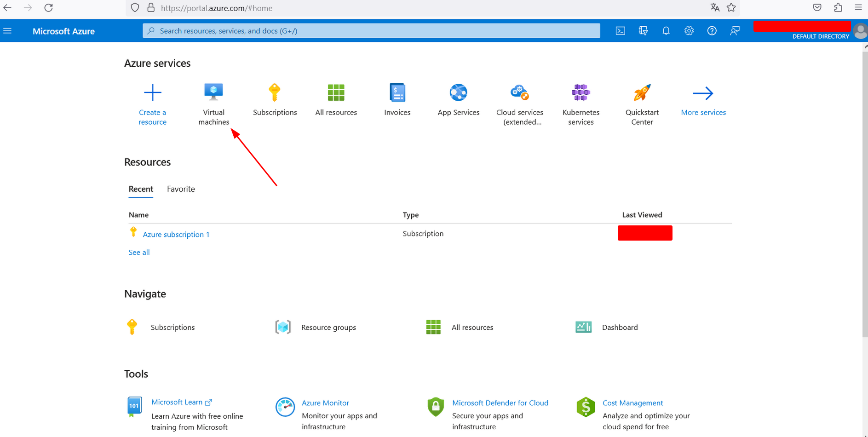The height and width of the screenshot is (437, 868).
Task: Open the Directories and subscriptions filter icon
Action: [643, 31]
